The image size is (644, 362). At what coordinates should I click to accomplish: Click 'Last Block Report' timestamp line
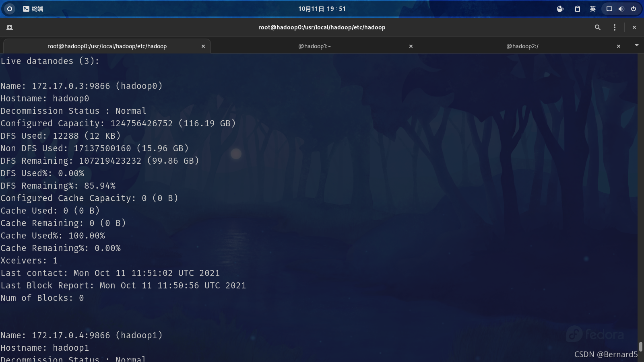click(x=123, y=286)
